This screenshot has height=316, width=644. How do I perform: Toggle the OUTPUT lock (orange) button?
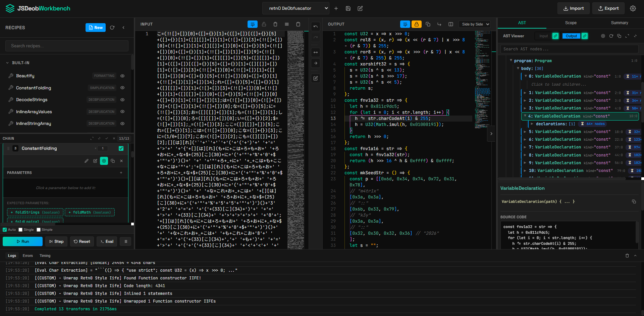[417, 24]
